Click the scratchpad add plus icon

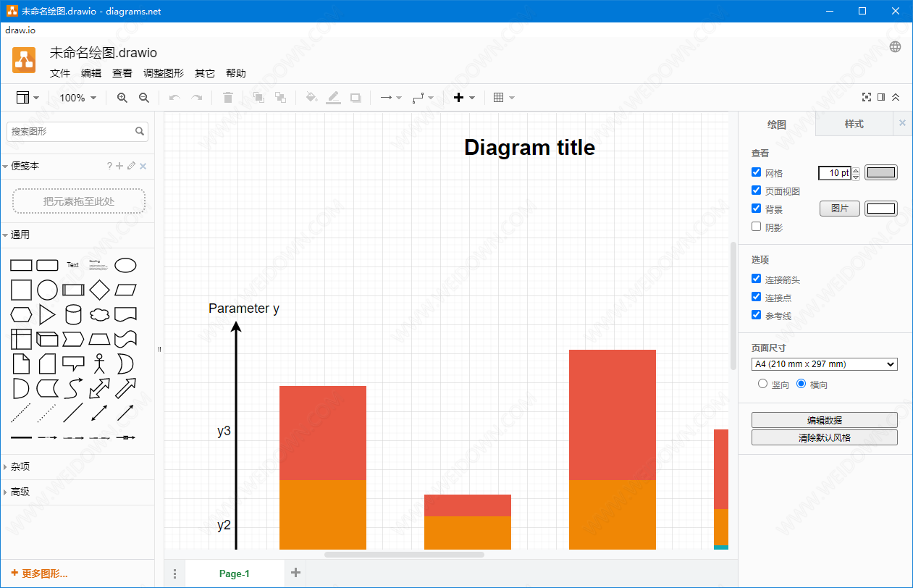coord(120,166)
